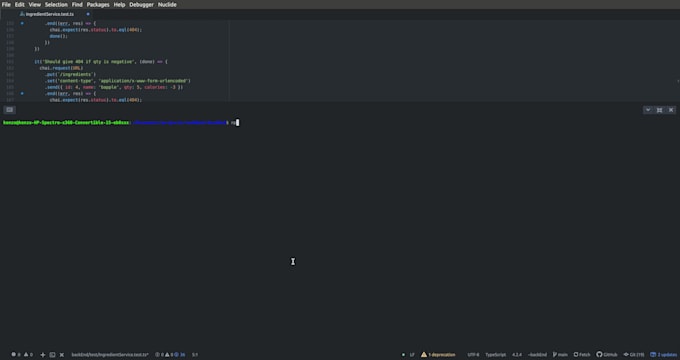680x360 pixels.
Task: Open the Debugger menu
Action: pyautogui.click(x=141, y=5)
